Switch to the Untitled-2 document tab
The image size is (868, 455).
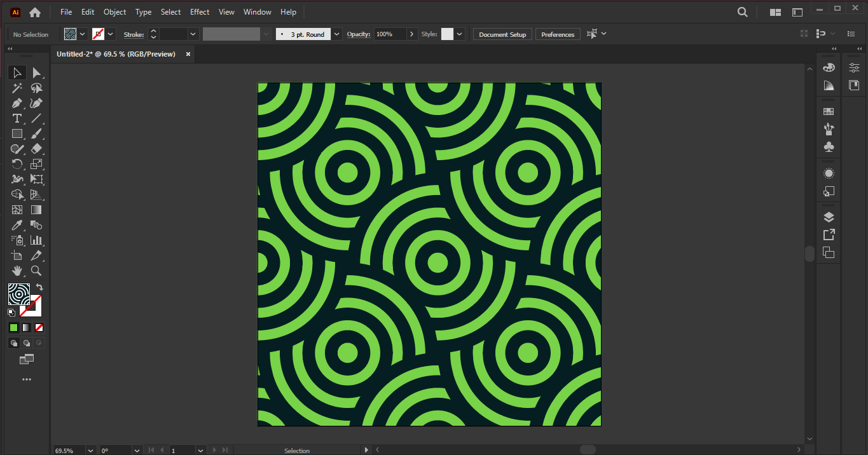click(x=116, y=54)
